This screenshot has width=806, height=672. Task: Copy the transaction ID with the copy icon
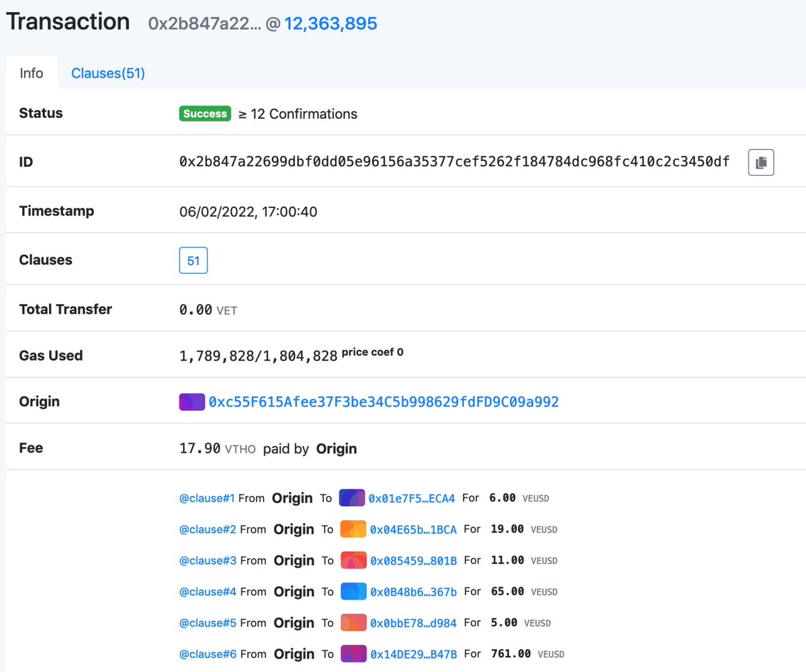pyautogui.click(x=761, y=162)
